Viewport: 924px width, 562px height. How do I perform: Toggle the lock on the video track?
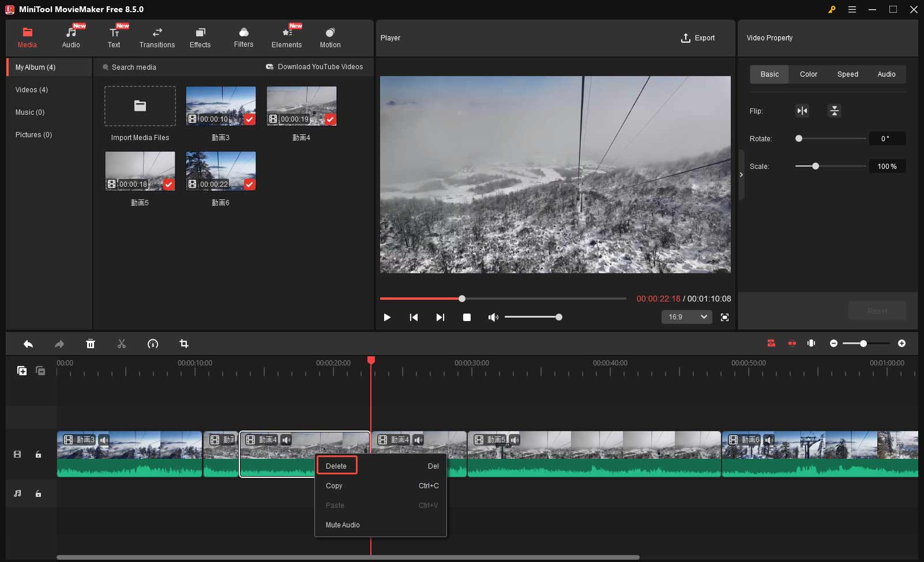pos(38,454)
